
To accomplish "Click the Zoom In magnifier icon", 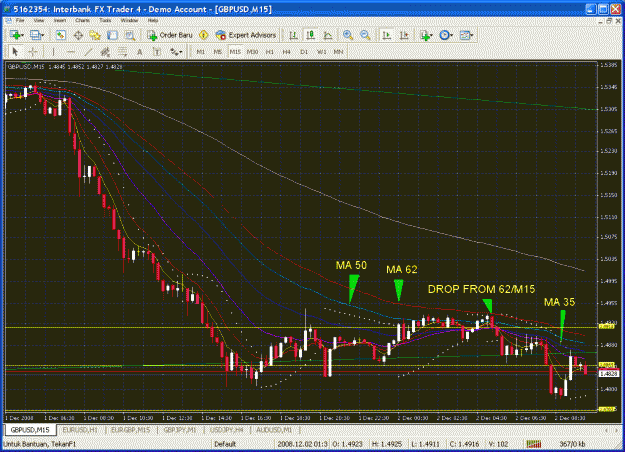I will [348, 35].
